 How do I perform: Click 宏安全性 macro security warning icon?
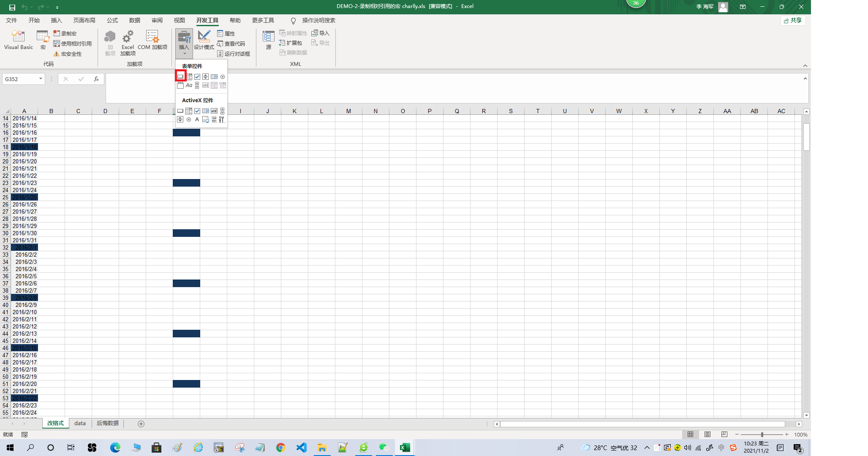57,54
